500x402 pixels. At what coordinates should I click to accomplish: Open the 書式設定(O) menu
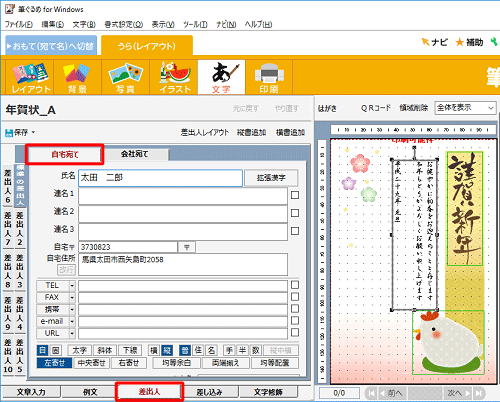tap(124, 24)
